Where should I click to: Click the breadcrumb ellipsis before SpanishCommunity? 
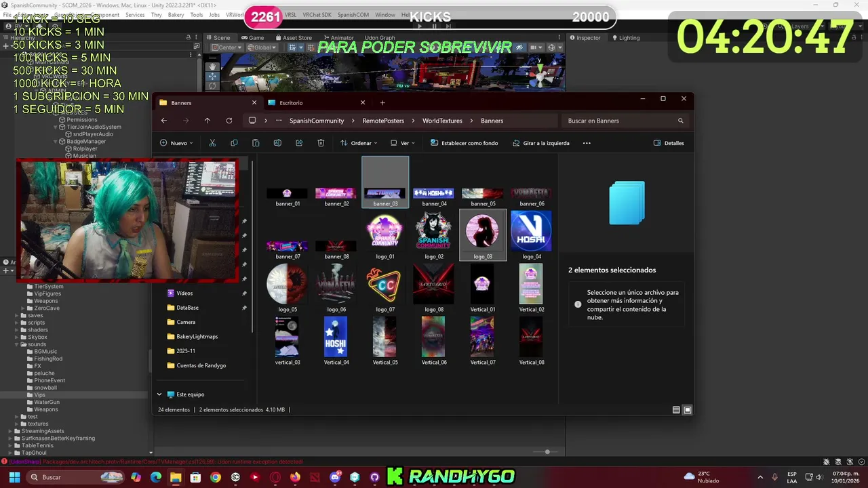[278, 121]
